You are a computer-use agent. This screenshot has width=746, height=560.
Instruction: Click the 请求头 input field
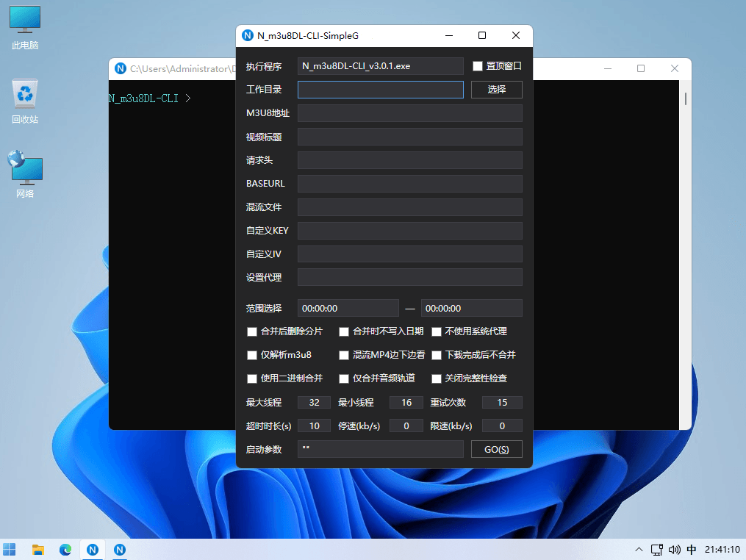(410, 160)
